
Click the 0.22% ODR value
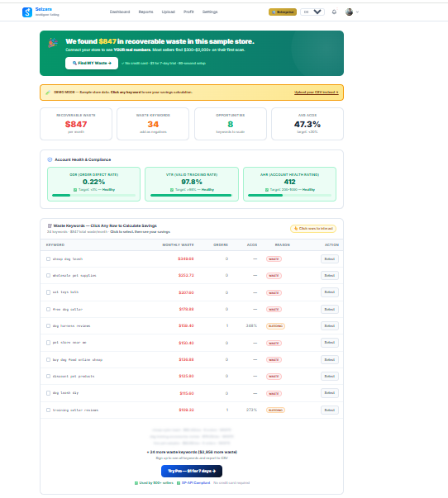(x=93, y=182)
